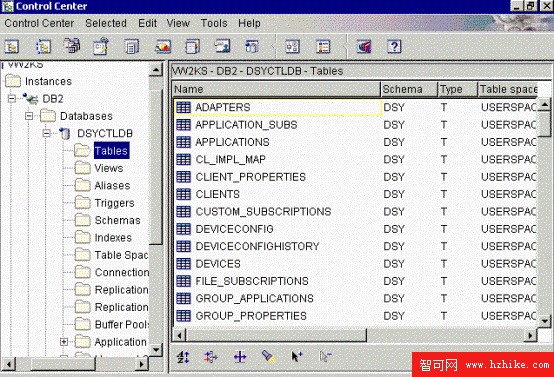Open the Development Center toolbar icon

pyautogui.click(x=252, y=47)
